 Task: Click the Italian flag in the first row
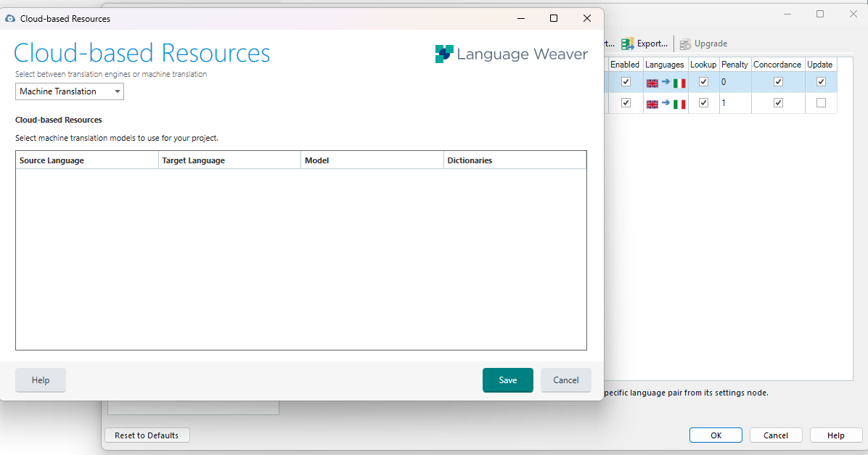[x=679, y=83]
